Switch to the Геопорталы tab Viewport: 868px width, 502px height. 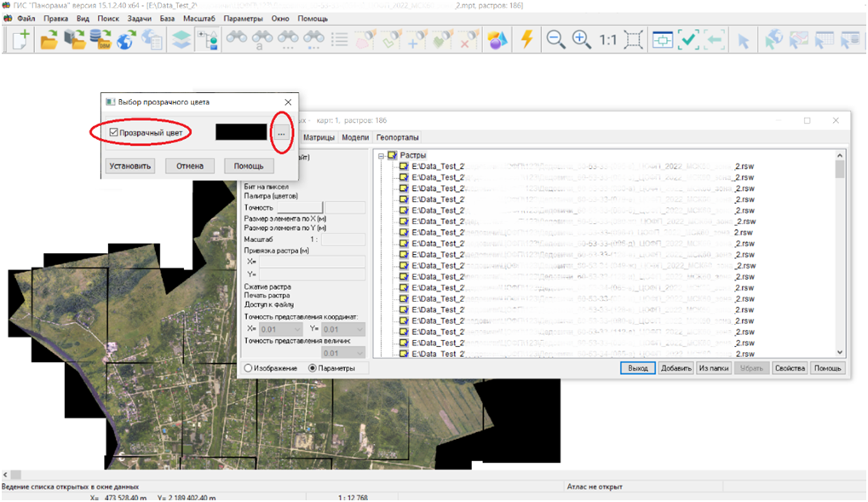(397, 137)
